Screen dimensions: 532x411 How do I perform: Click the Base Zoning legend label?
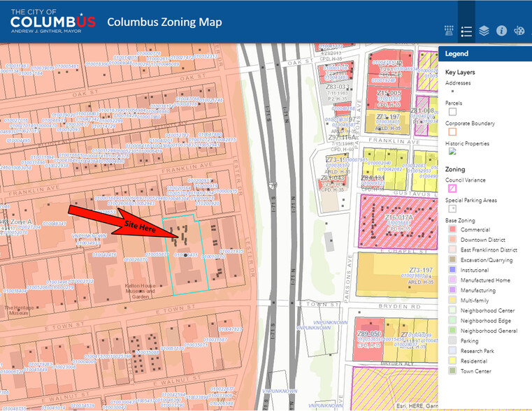(x=461, y=220)
